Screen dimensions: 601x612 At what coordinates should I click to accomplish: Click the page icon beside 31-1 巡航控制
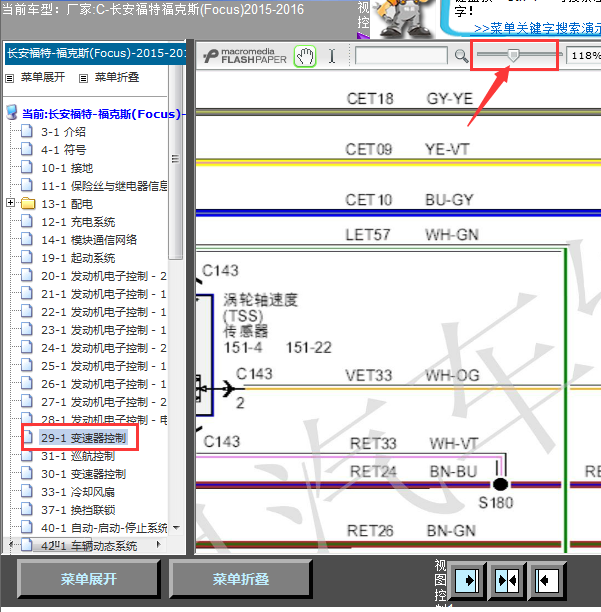click(x=27, y=457)
